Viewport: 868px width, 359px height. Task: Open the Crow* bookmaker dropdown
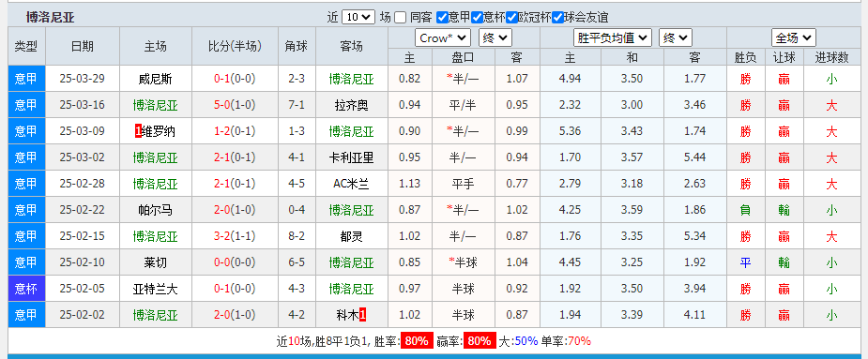click(x=443, y=38)
